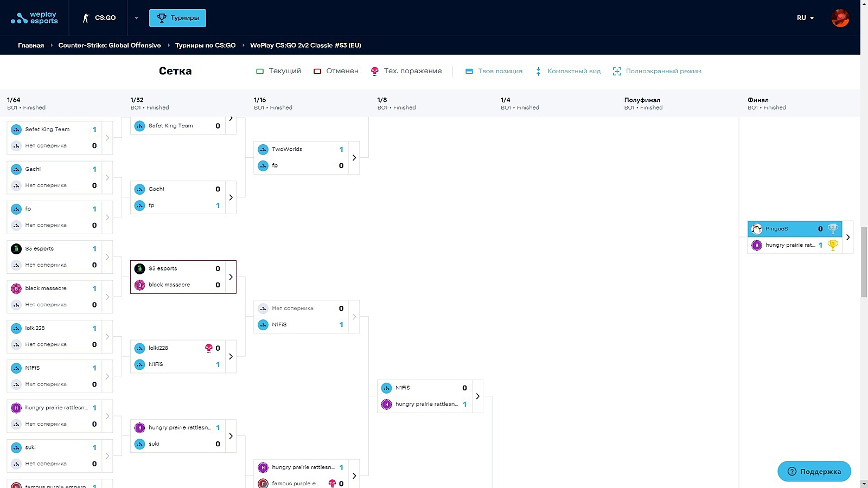Image resolution: width=868 pixels, height=488 pixels.
Task: Click suki team avatar in 1/64 round
Action: point(16,448)
